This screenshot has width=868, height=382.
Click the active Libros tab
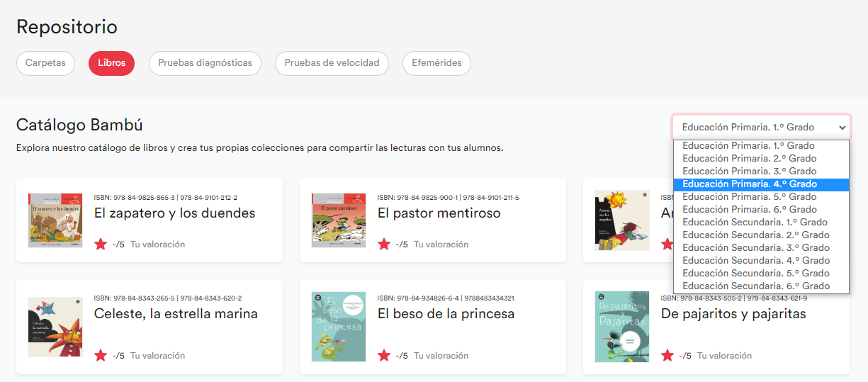pos(111,63)
